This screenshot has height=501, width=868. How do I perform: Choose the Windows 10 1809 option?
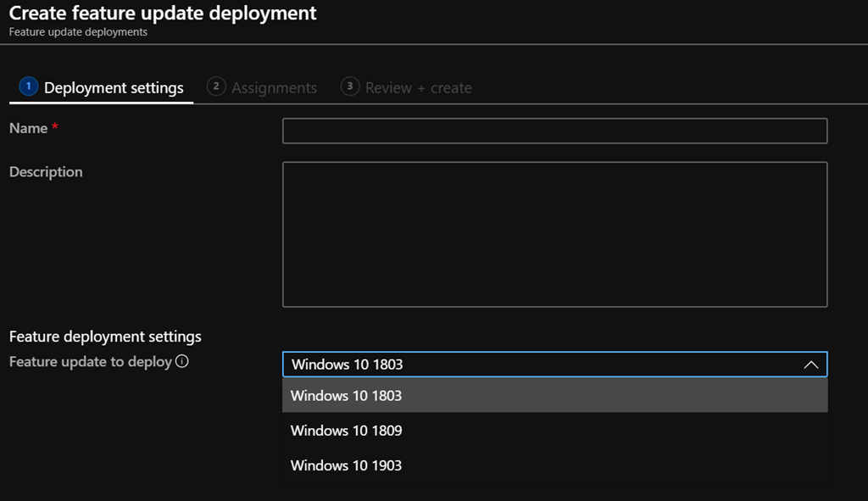click(x=347, y=431)
